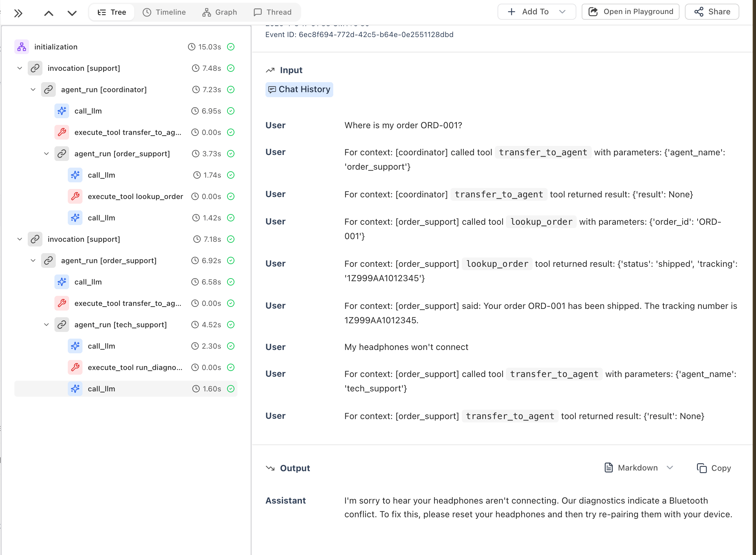This screenshot has width=756, height=555.
Task: Click the Assistant role label
Action: pyautogui.click(x=286, y=501)
